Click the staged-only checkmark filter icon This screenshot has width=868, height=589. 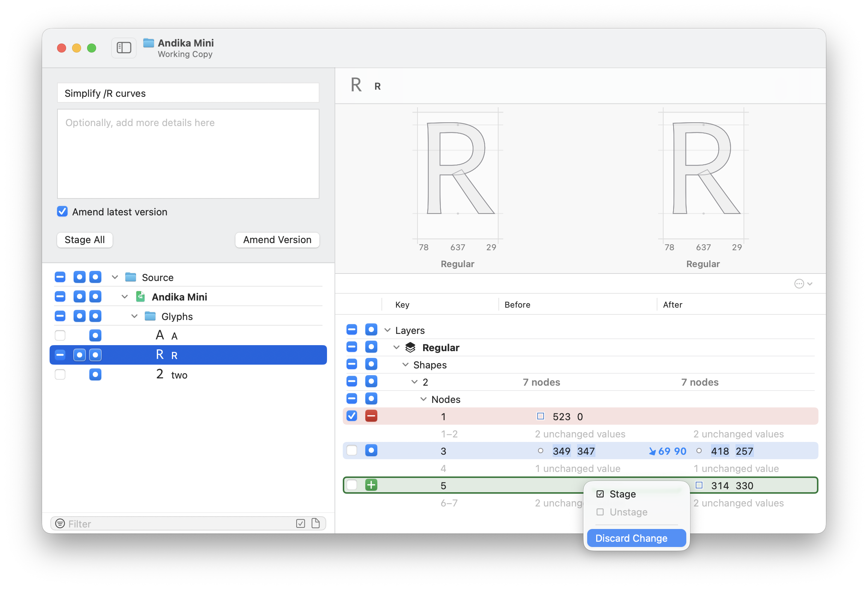tap(300, 523)
